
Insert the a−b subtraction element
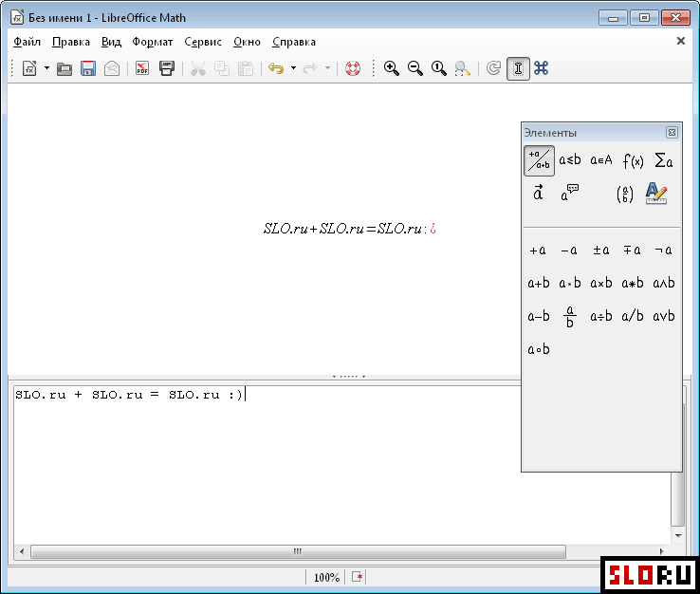[539, 316]
